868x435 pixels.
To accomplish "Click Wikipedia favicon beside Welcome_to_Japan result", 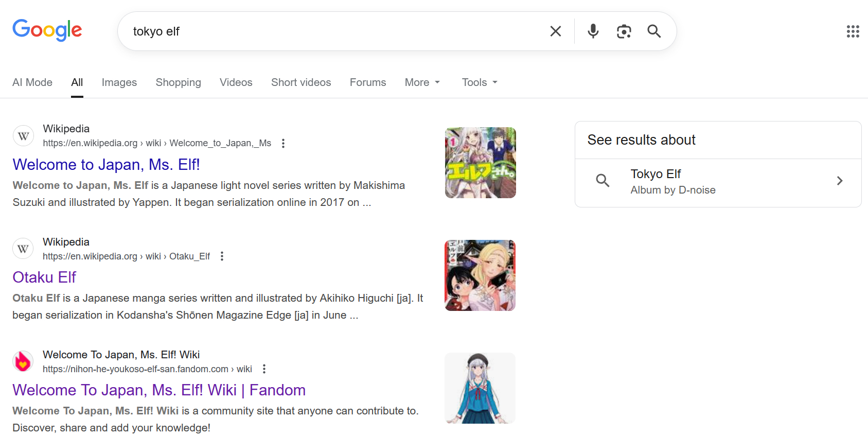I will pos(23,136).
